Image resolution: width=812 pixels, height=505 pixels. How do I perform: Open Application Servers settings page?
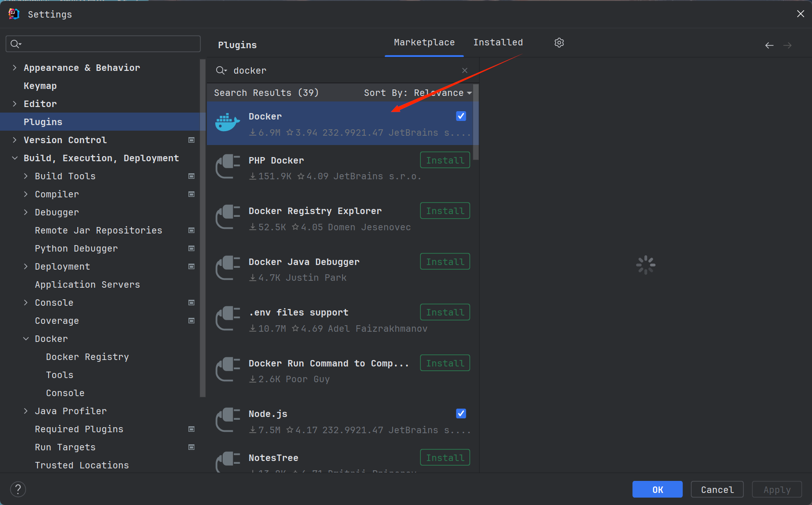click(x=87, y=284)
